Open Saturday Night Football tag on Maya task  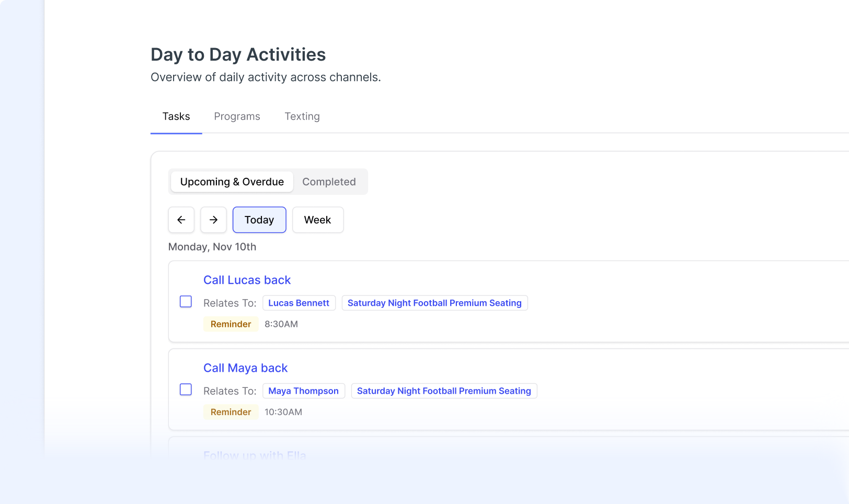pos(444,391)
